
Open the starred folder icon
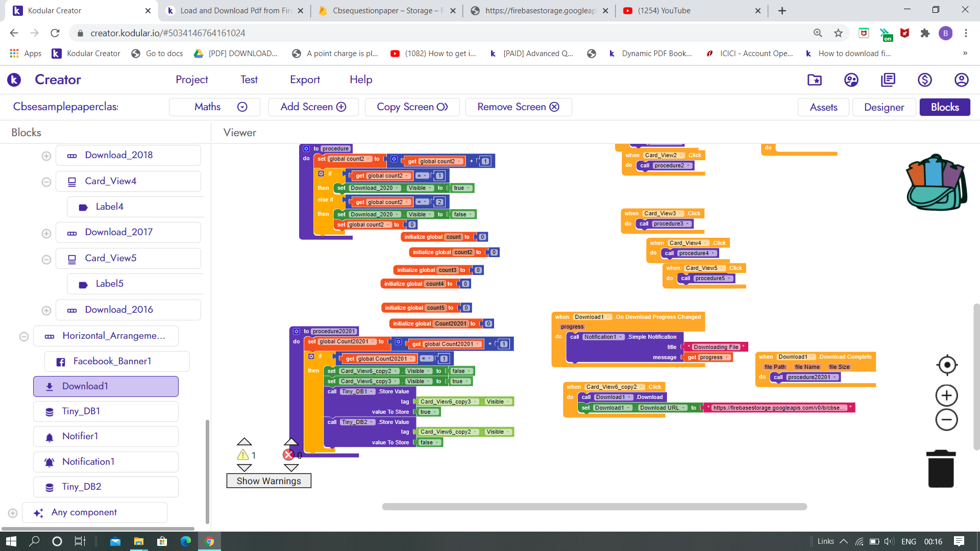(x=814, y=80)
